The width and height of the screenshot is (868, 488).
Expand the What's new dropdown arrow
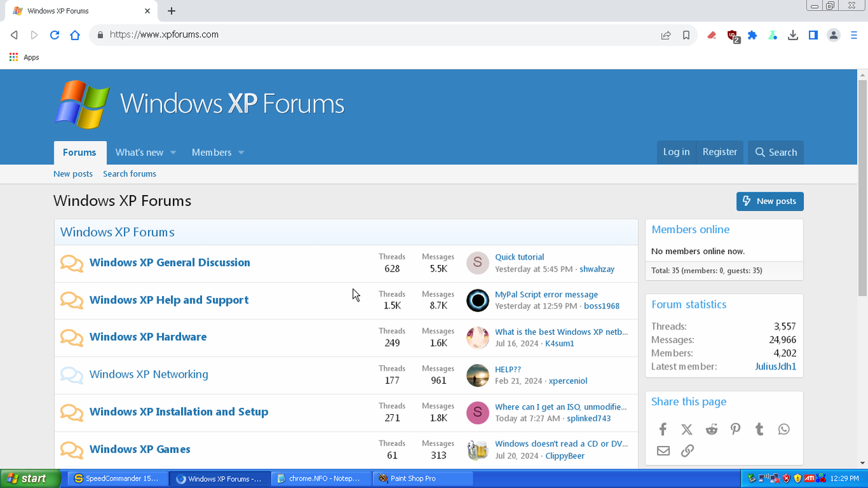173,152
